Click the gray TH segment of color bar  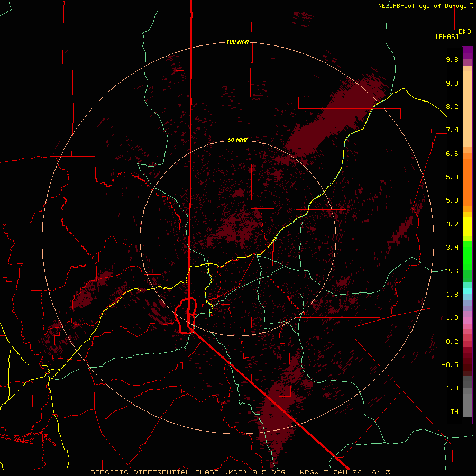[x=467, y=405]
